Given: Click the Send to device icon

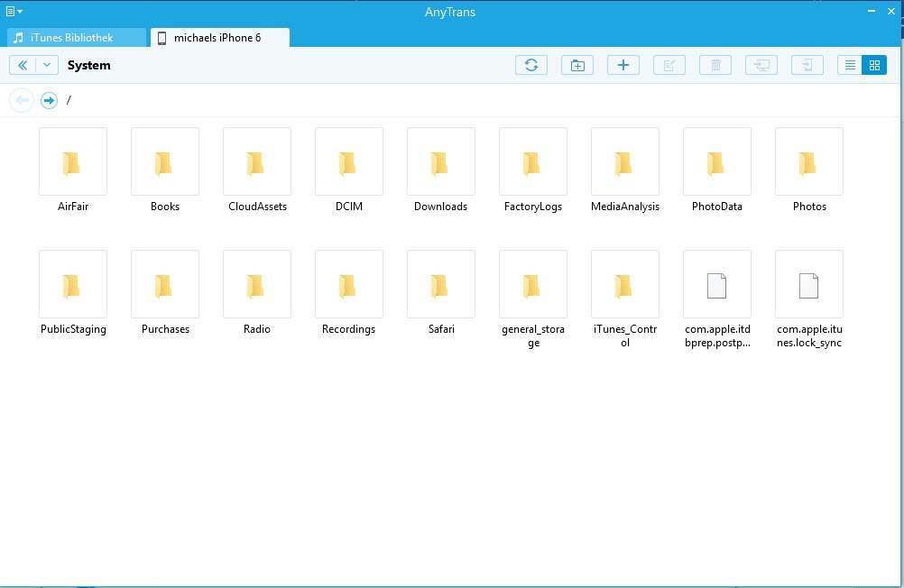Looking at the screenshot, I should [807, 65].
